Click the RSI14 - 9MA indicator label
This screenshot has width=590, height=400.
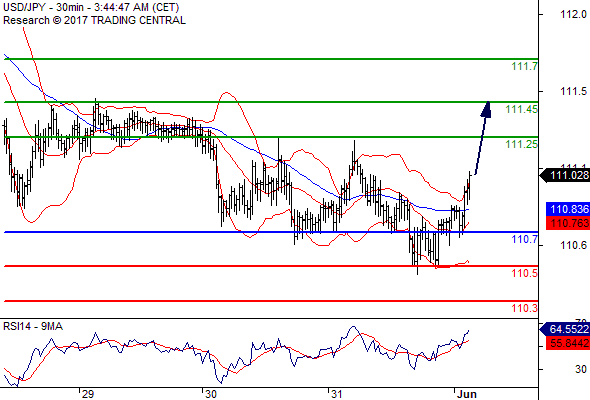tap(33, 326)
